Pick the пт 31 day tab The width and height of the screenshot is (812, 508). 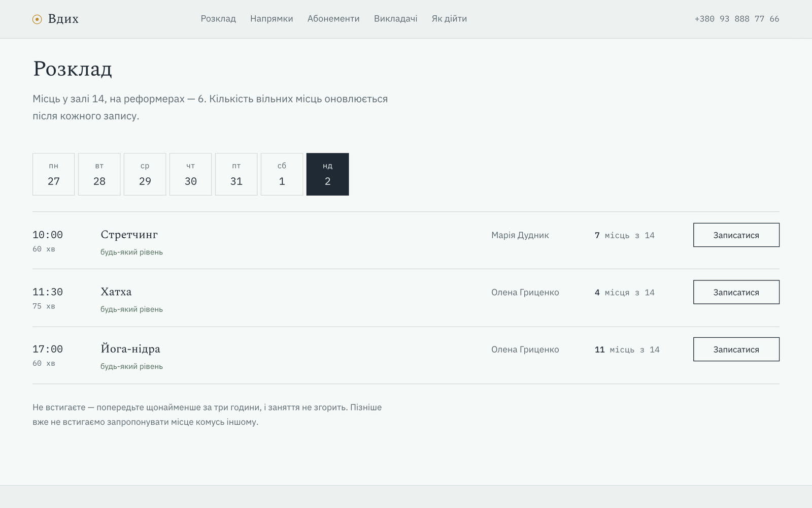[x=236, y=174]
